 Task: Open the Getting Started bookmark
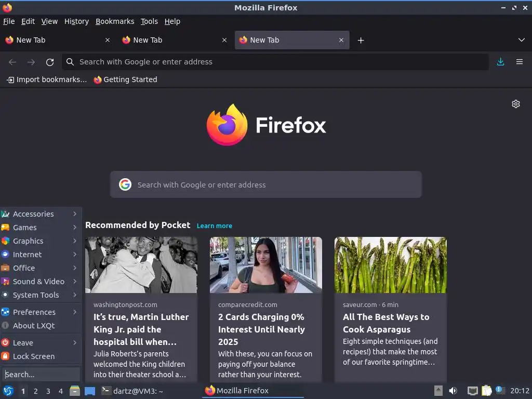[126, 79]
